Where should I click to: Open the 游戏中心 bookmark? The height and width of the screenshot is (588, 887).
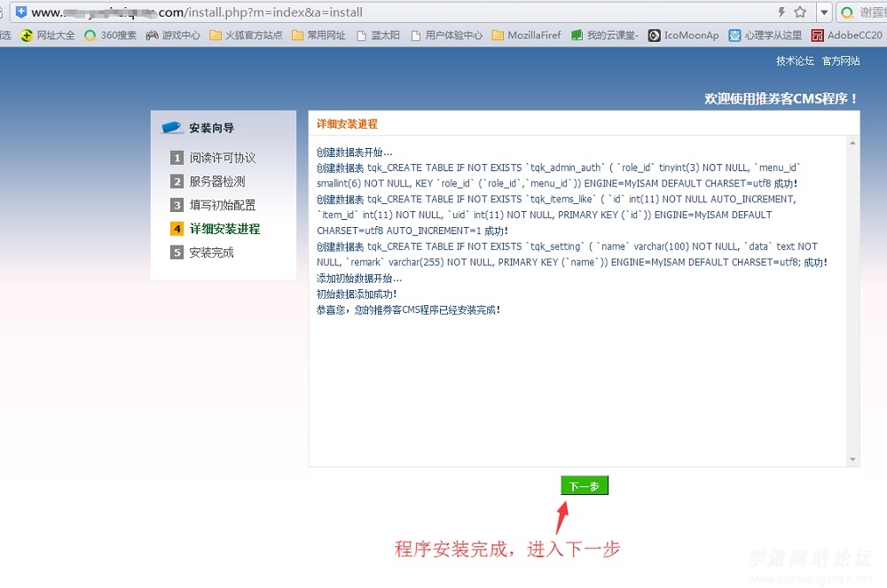point(173,35)
